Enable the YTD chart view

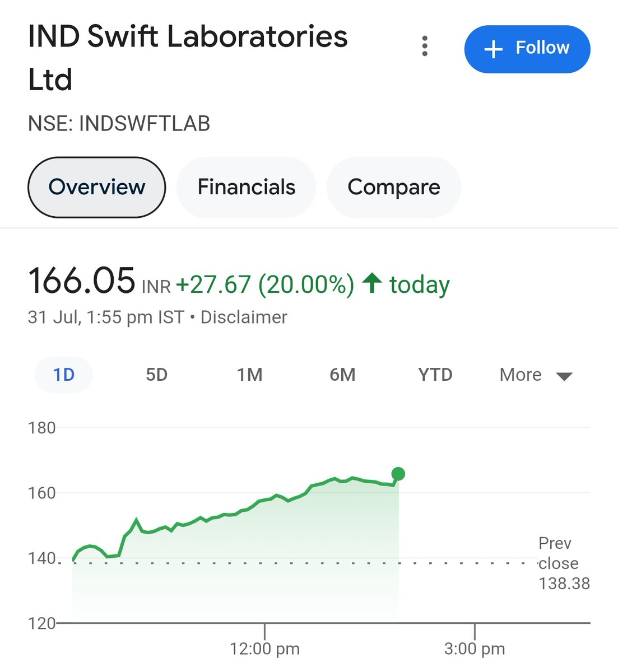tap(435, 375)
